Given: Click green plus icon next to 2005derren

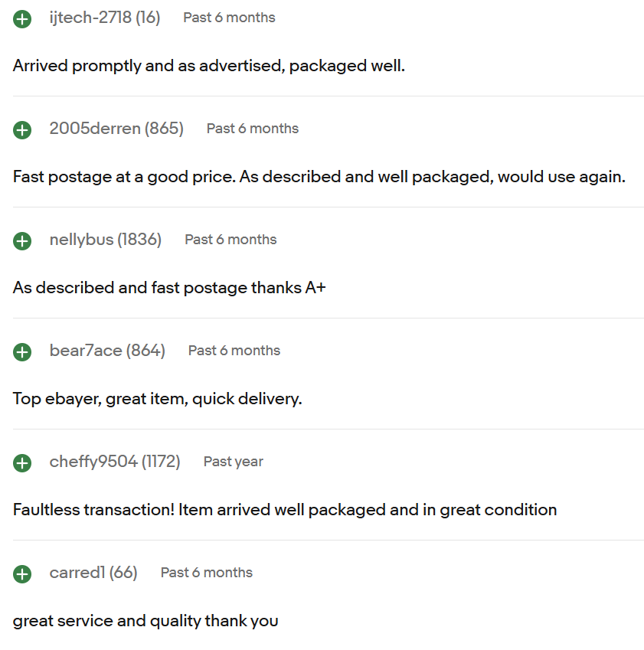Looking at the screenshot, I should (x=22, y=130).
